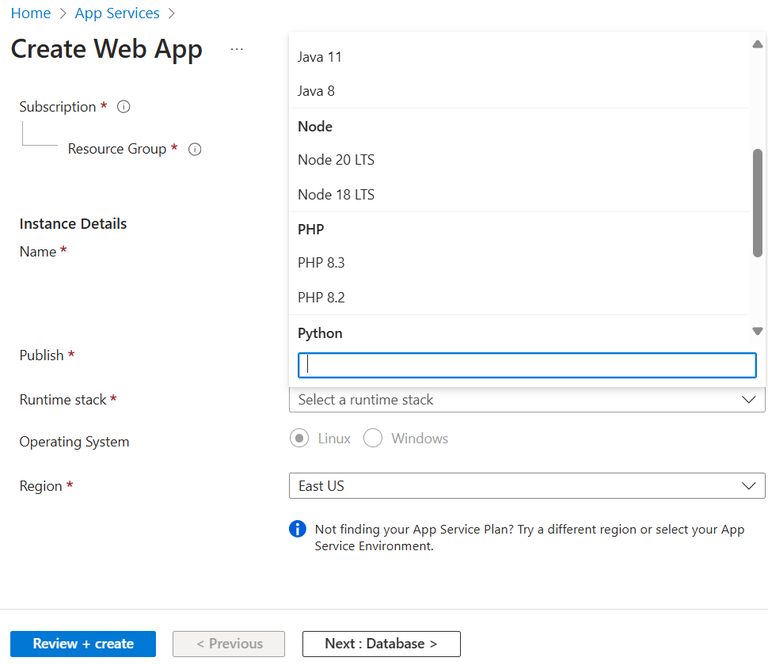Image resolution: width=768 pixels, height=665 pixels.
Task: Click the dropdown list scroll down arrow
Action: pos(757,331)
